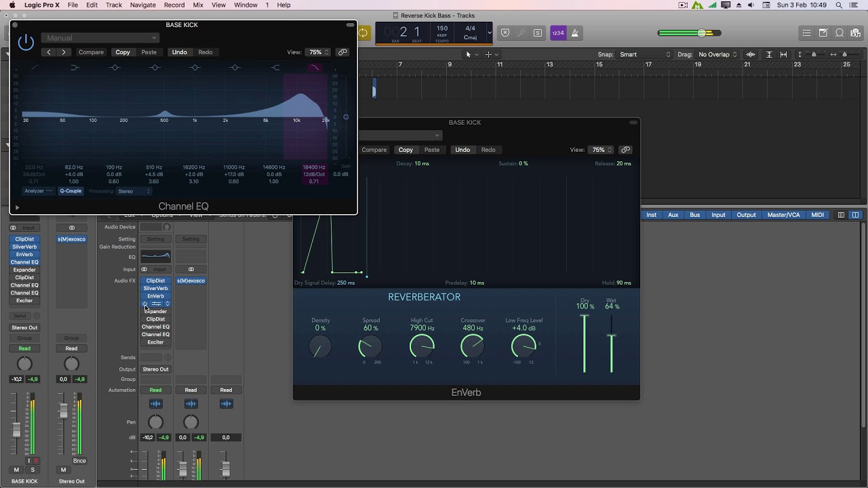The width and height of the screenshot is (868, 488).
Task: Open the Processing Stereo dropdown
Action: coord(134,191)
